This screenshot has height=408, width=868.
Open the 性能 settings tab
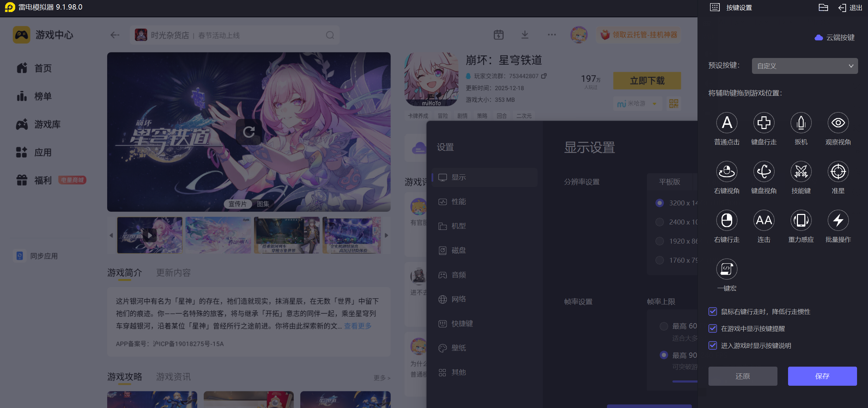(x=458, y=202)
